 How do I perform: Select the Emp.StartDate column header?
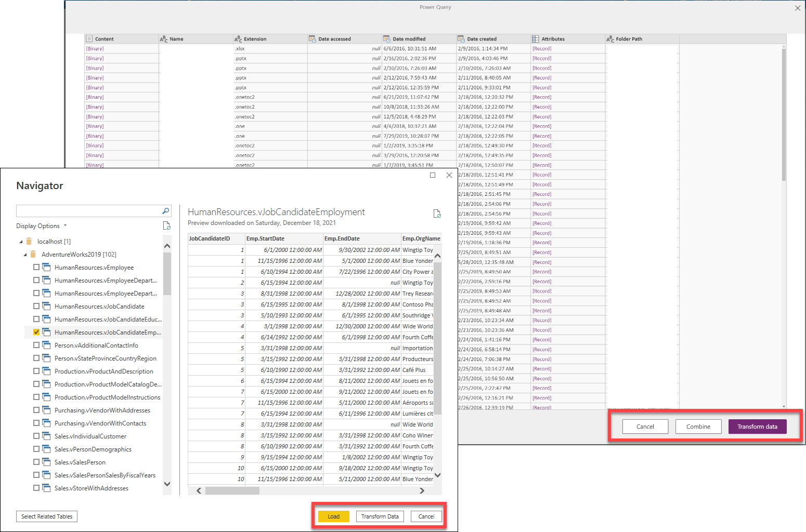pos(284,238)
